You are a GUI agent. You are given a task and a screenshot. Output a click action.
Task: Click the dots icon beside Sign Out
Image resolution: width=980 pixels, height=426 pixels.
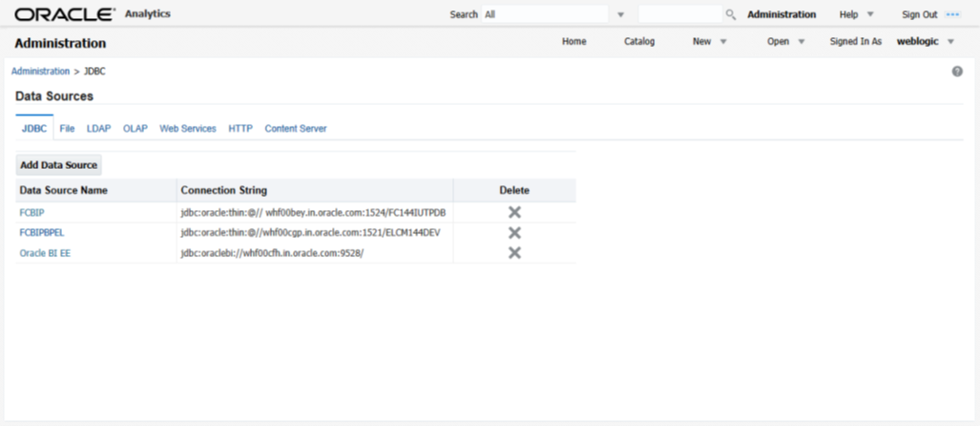click(952, 14)
